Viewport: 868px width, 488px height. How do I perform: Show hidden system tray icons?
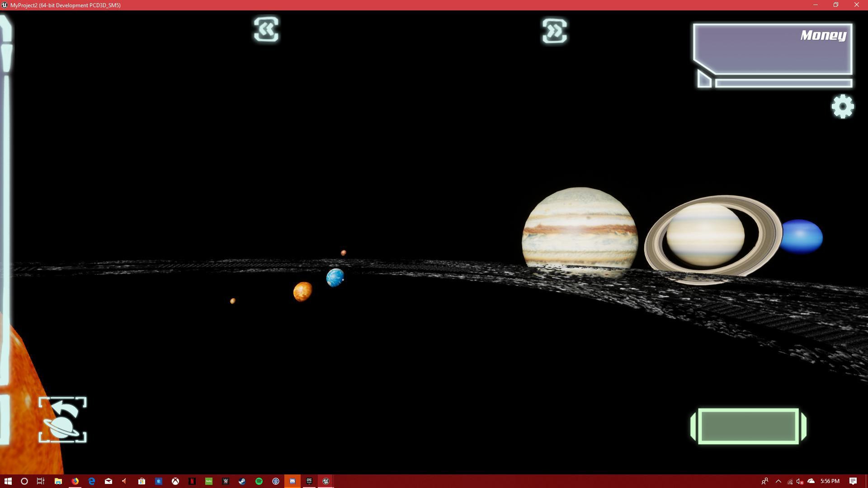(x=778, y=481)
